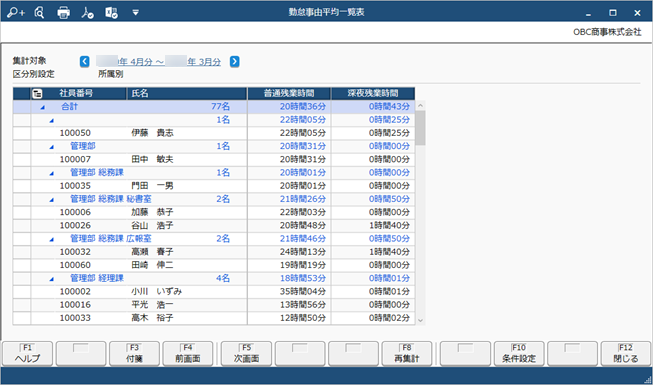
Task: Select employee 100033 高木 裕子
Action: pos(214,318)
